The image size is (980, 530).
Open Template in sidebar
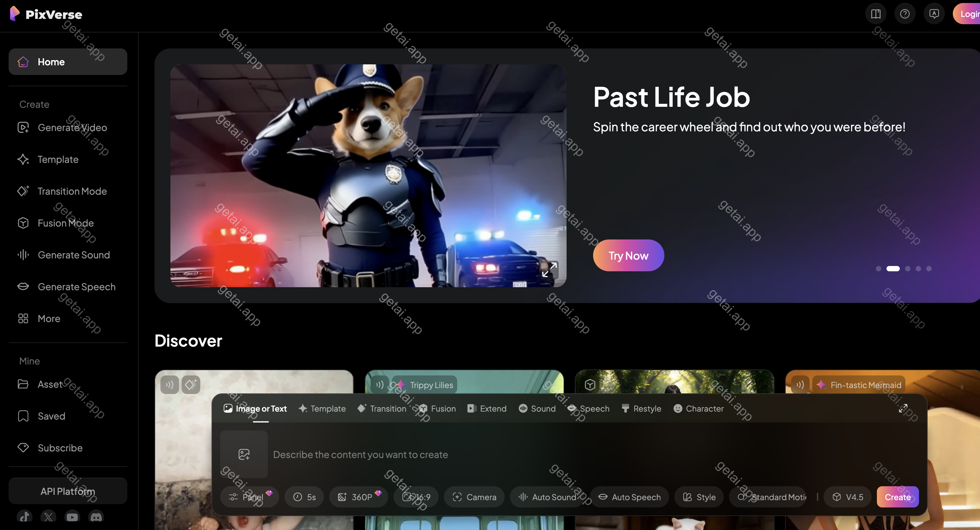point(68,160)
